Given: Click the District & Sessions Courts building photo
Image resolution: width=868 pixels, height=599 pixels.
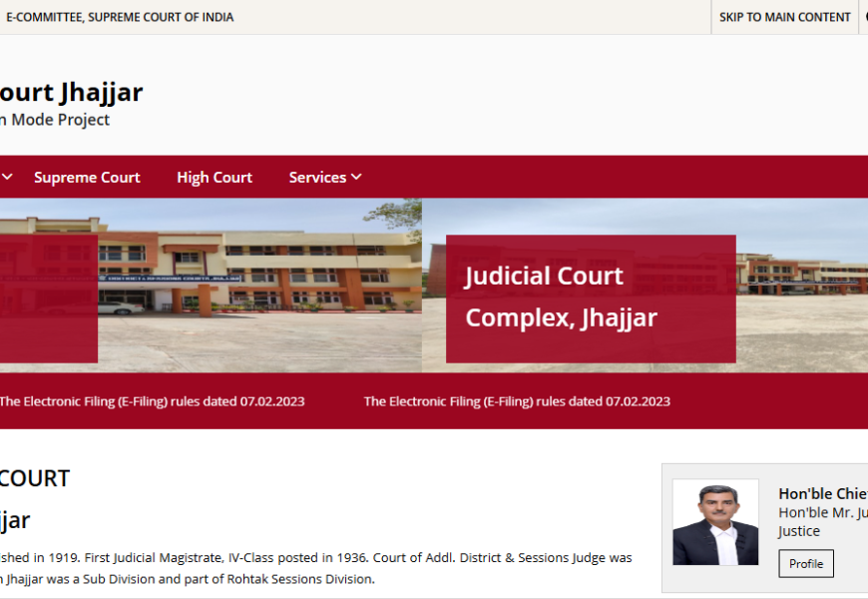Looking at the screenshot, I should (259, 285).
